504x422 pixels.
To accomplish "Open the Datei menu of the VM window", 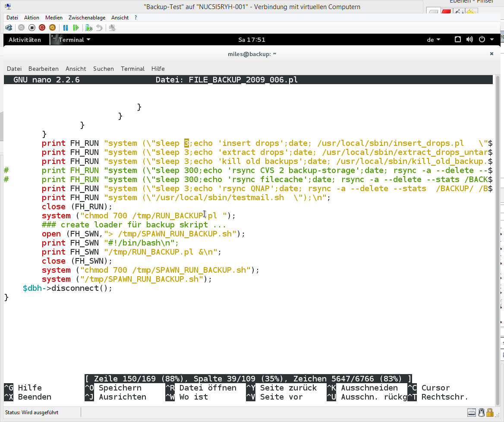I will (12, 18).
